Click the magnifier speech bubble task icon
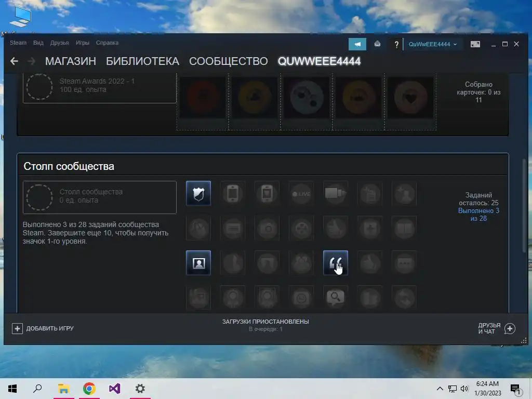 336,298
